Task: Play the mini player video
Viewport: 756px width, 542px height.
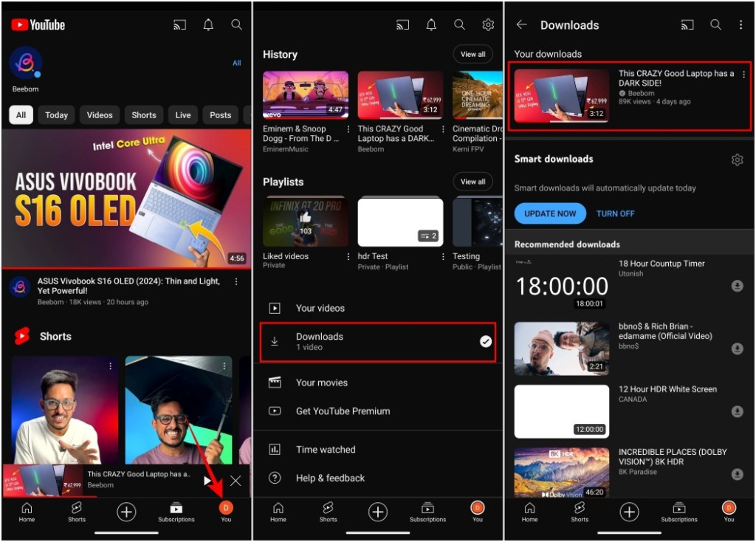Action: [207, 480]
